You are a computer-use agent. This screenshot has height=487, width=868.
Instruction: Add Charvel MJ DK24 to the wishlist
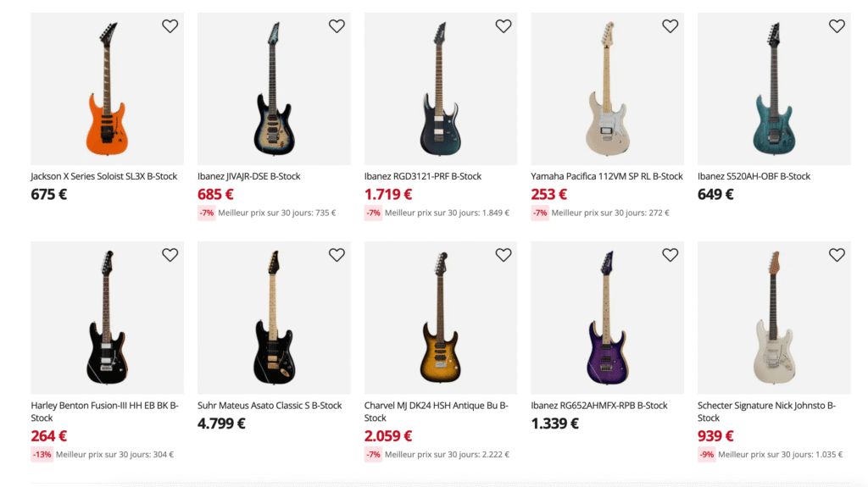504,255
